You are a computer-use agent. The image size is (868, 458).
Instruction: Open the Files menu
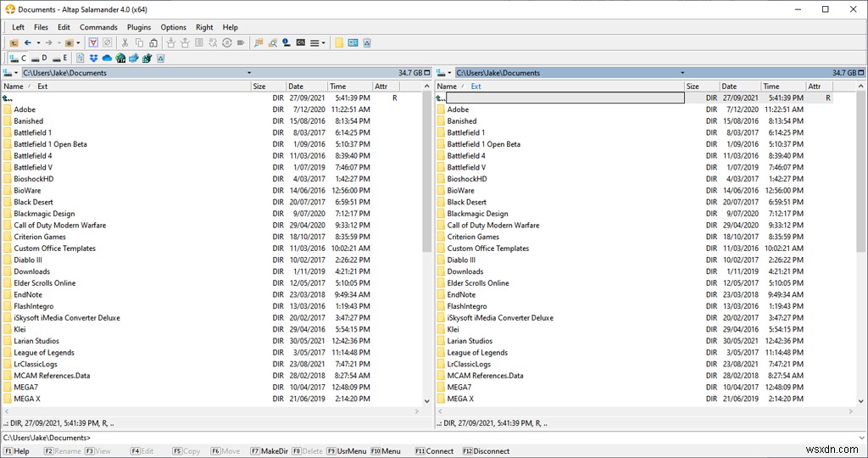41,27
